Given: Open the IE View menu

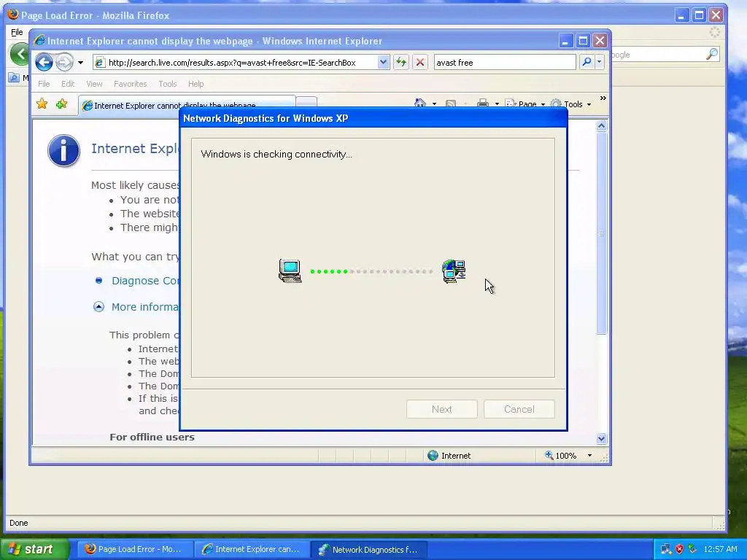Looking at the screenshot, I should [94, 84].
